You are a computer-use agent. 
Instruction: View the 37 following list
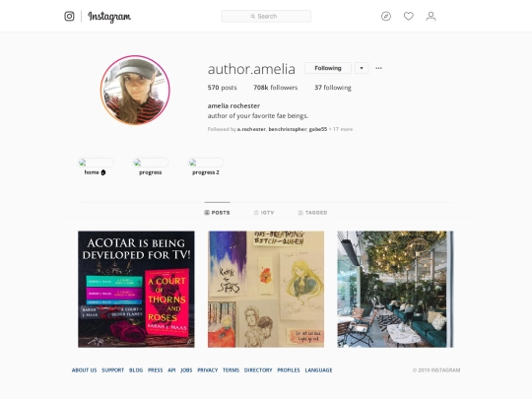click(x=333, y=88)
